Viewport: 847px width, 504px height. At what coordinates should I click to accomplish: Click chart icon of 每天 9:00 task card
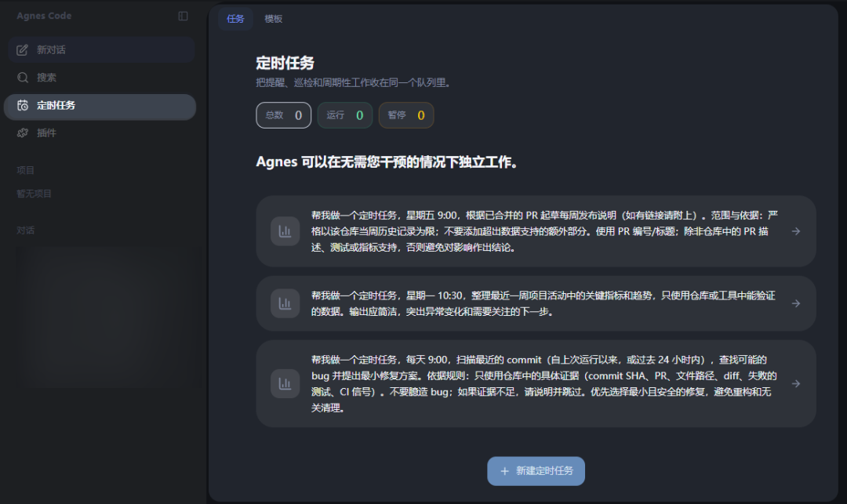point(285,383)
